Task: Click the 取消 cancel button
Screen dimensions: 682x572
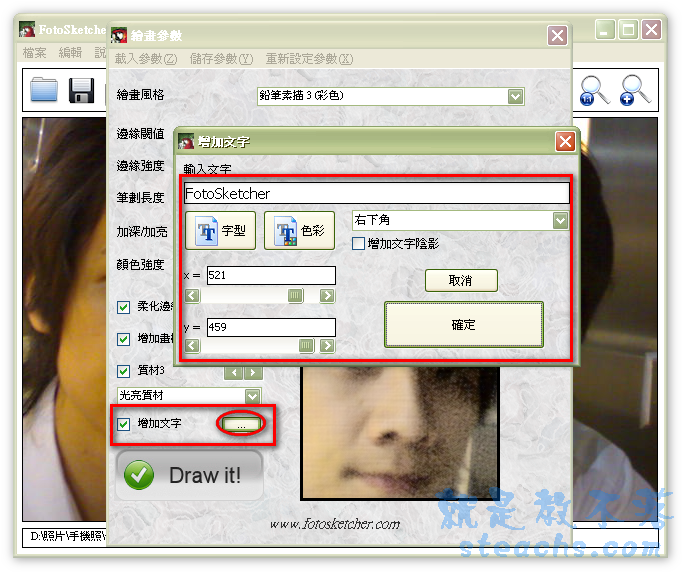Action: click(461, 281)
